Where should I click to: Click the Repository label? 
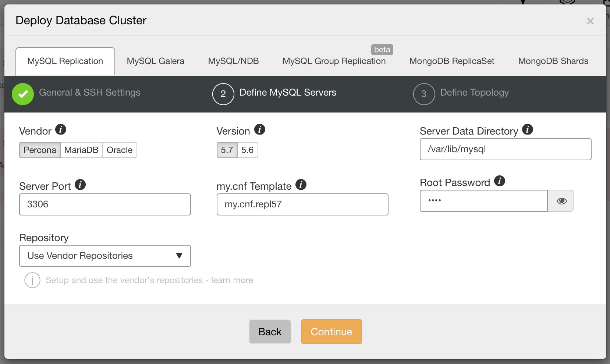44,238
